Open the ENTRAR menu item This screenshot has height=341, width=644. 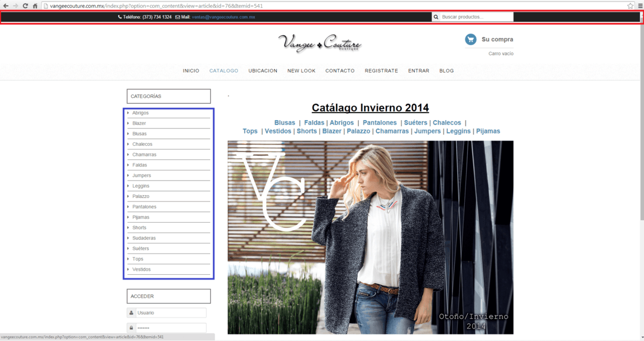click(419, 71)
